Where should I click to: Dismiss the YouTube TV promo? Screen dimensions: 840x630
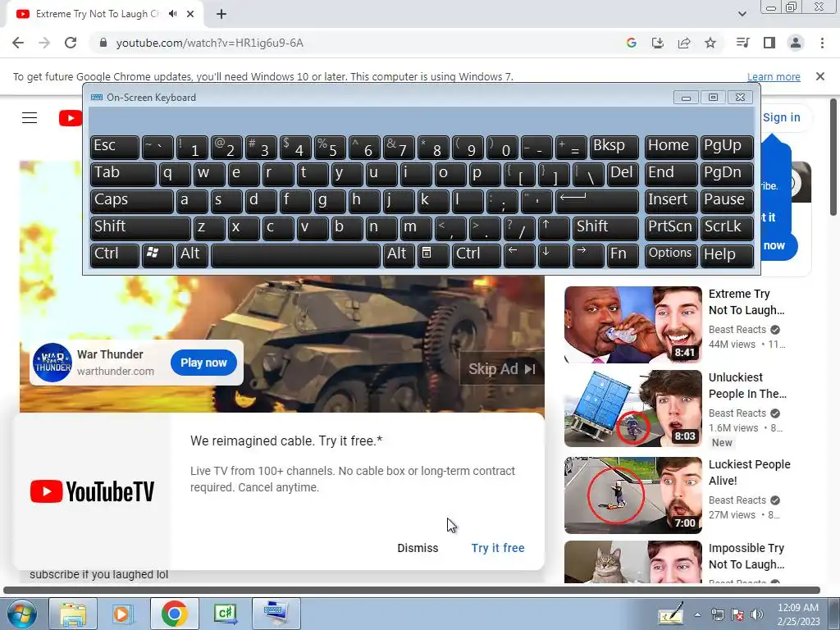(418, 548)
